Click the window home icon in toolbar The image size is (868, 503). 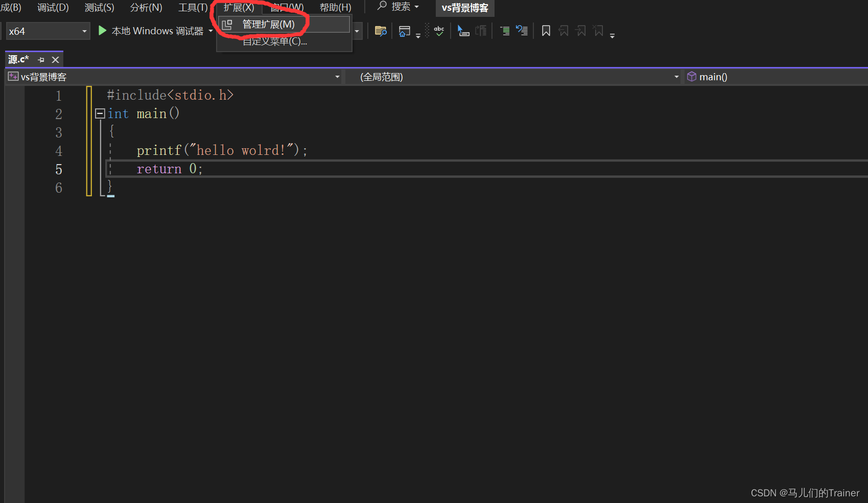pos(405,31)
